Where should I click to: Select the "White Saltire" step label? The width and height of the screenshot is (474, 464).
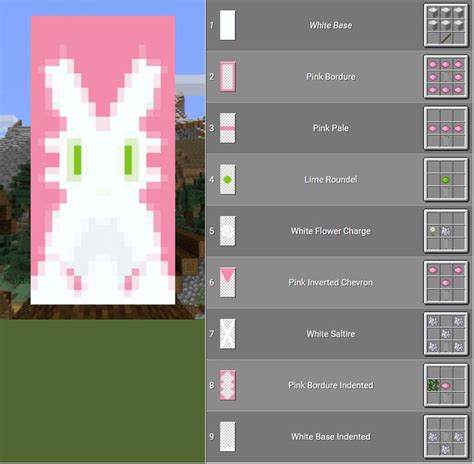tap(331, 334)
